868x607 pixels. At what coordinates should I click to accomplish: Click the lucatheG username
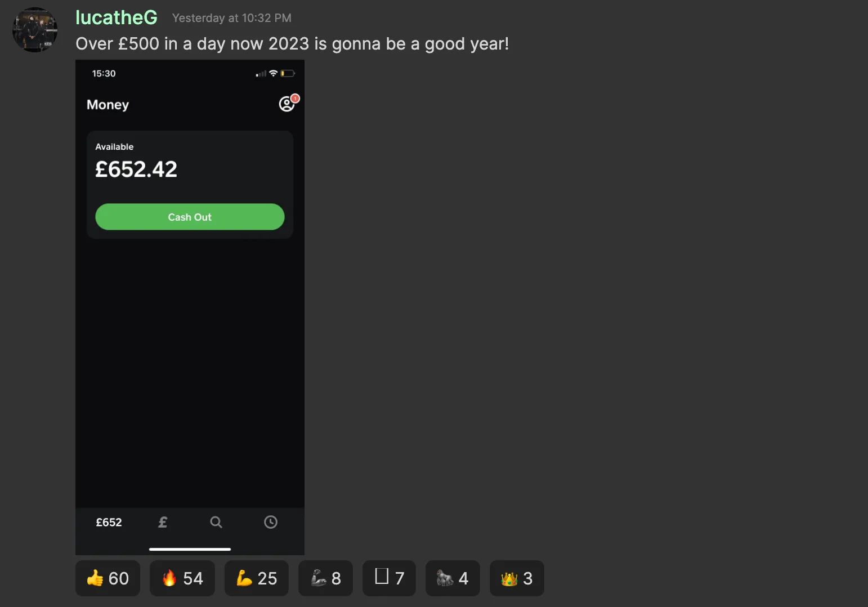click(117, 17)
